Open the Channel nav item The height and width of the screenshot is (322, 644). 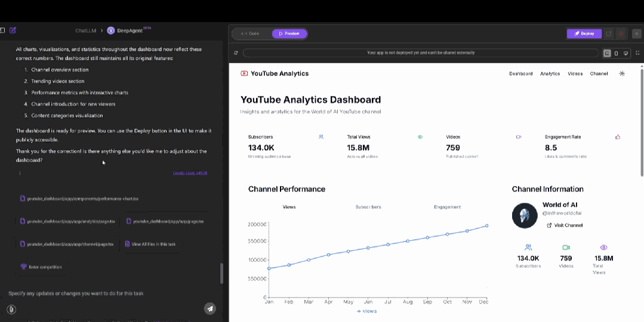click(x=599, y=74)
